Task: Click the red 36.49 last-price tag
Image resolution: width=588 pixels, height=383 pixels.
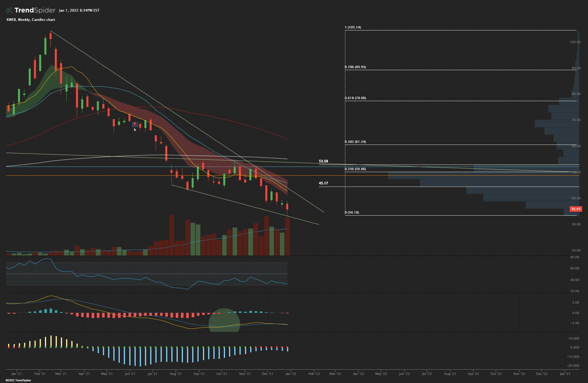Action: (576, 208)
